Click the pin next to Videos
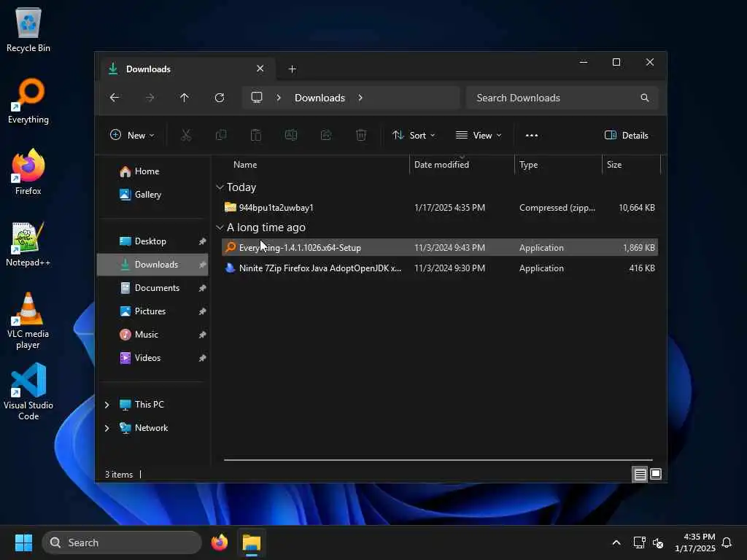747x560 pixels. pyautogui.click(x=203, y=358)
